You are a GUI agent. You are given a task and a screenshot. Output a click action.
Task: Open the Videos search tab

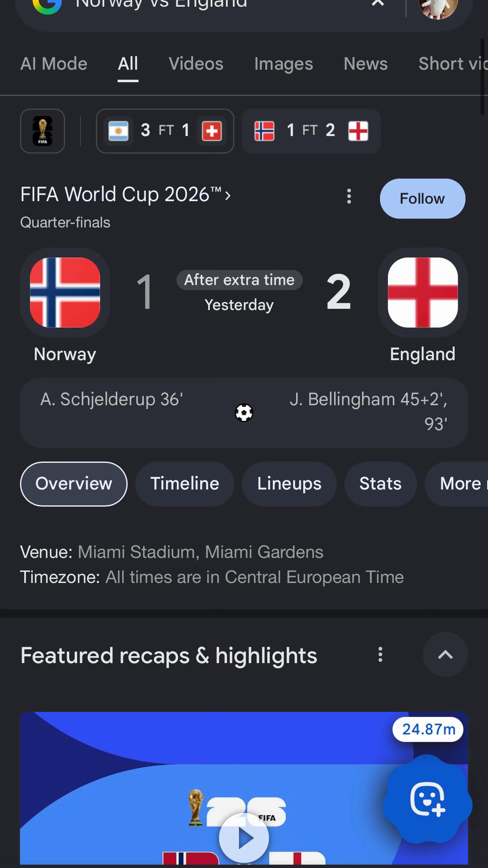point(196,64)
